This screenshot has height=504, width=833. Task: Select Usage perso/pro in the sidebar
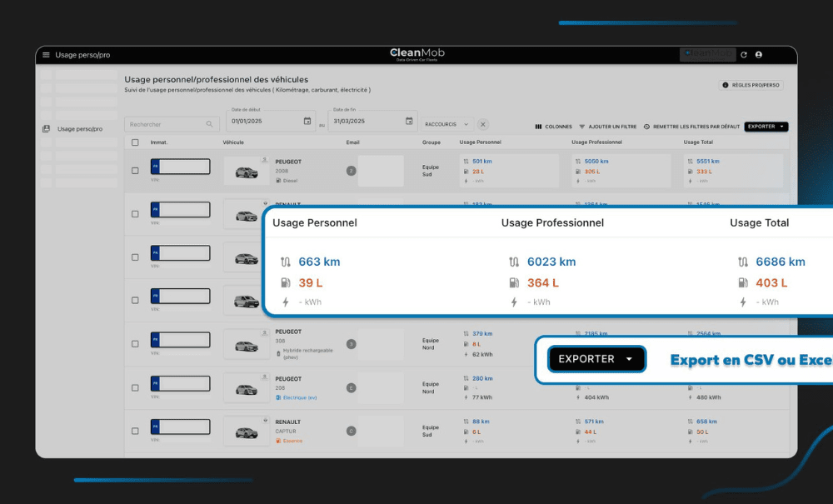point(79,129)
